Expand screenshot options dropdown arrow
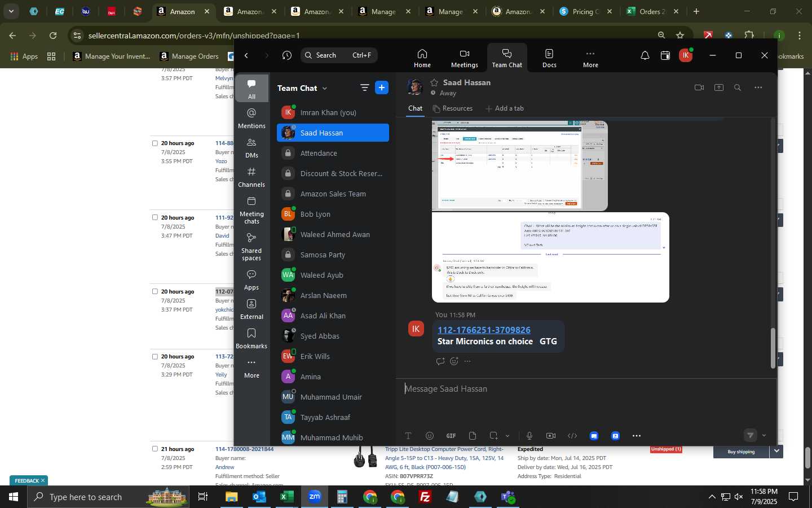This screenshot has width=812, height=508. point(507,436)
